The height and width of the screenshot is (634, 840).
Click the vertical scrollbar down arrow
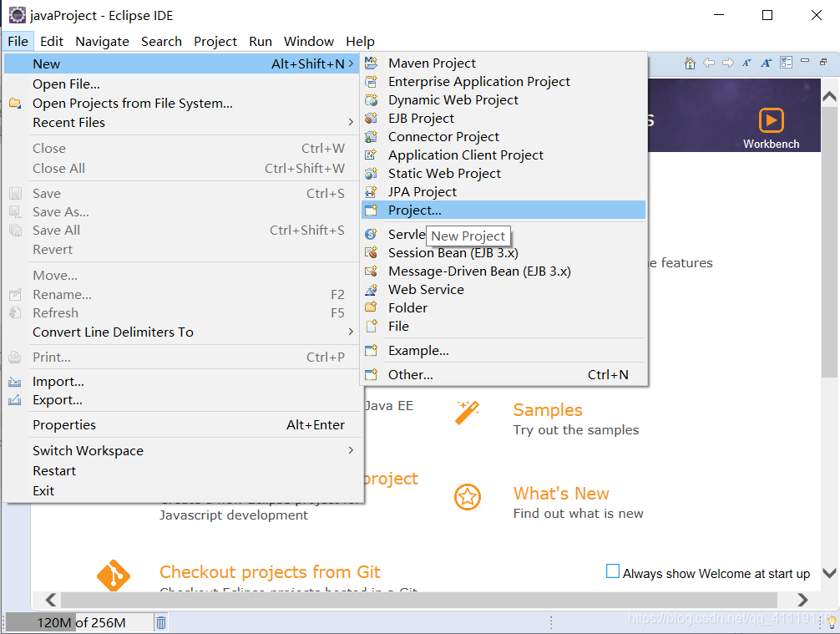click(x=829, y=574)
